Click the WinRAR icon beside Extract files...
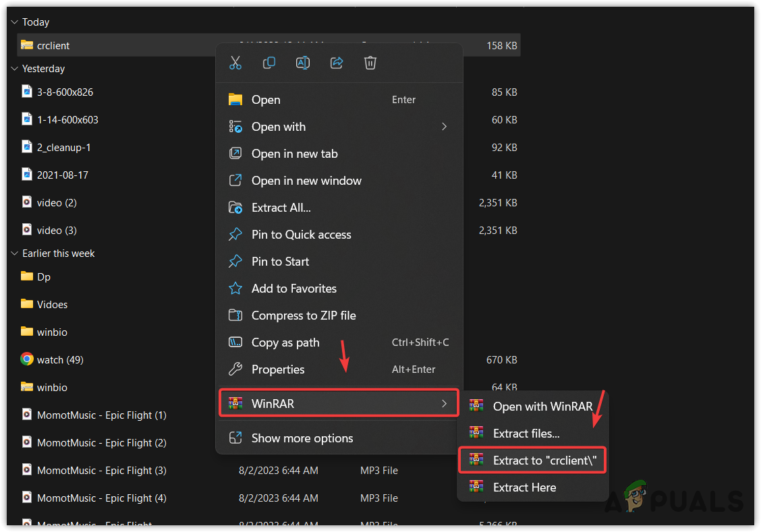Screen dimensions: 761x532 (477, 433)
